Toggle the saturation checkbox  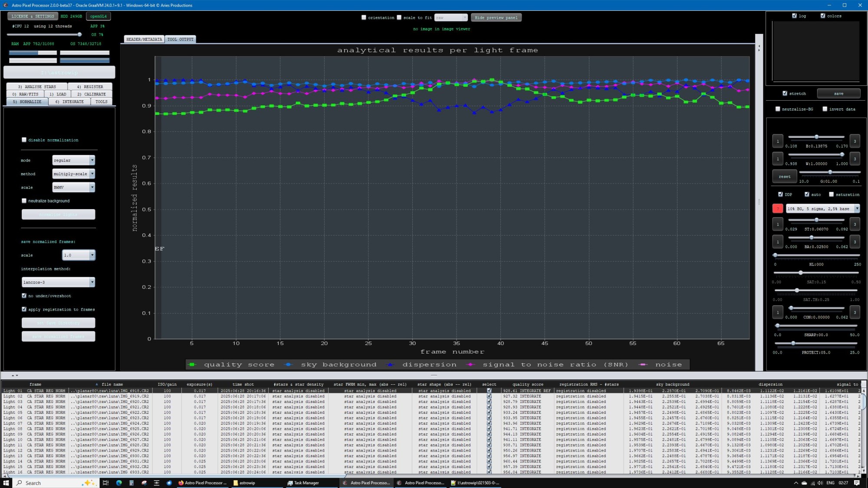832,194
